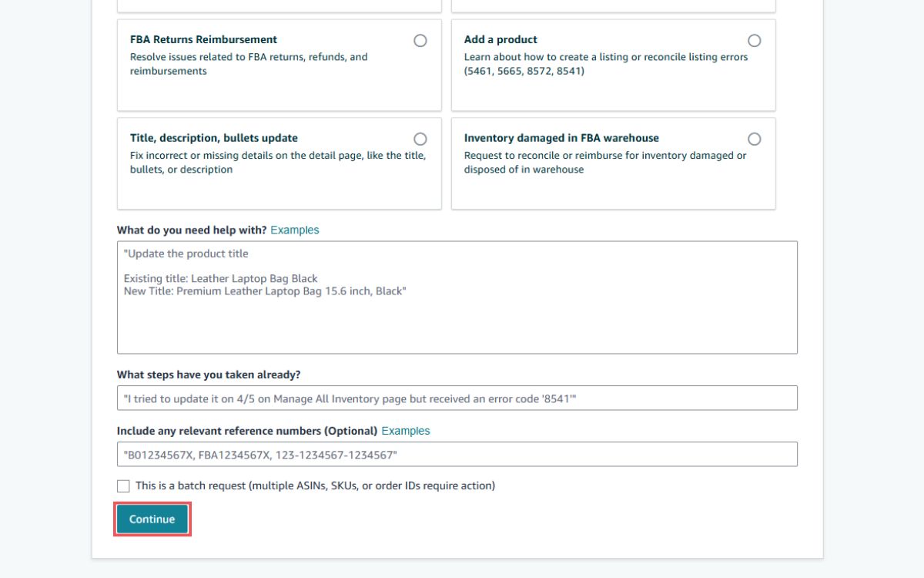The height and width of the screenshot is (578, 924).
Task: Pick Inventory damaged in FBA warehouse radio
Action: pyautogui.click(x=754, y=139)
